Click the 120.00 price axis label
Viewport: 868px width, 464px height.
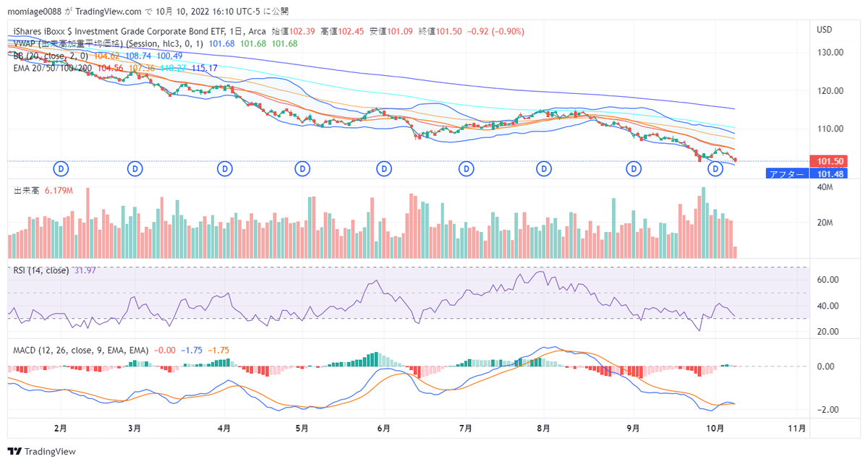pos(830,91)
